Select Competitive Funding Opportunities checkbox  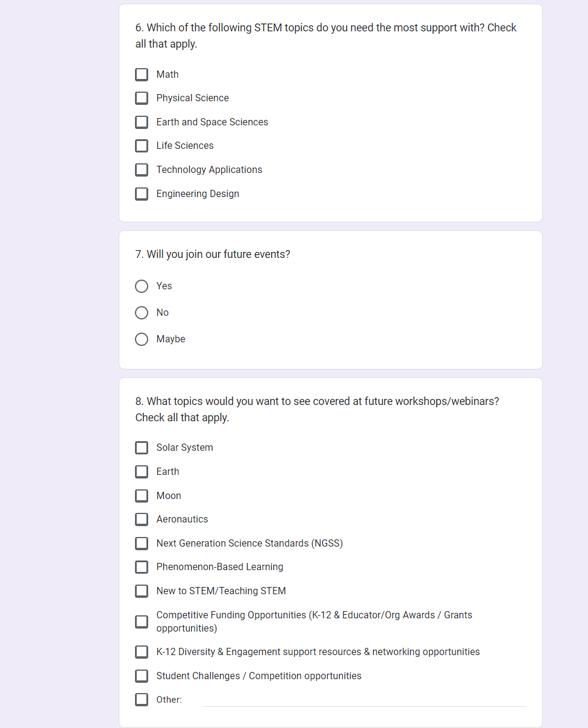coord(142,621)
